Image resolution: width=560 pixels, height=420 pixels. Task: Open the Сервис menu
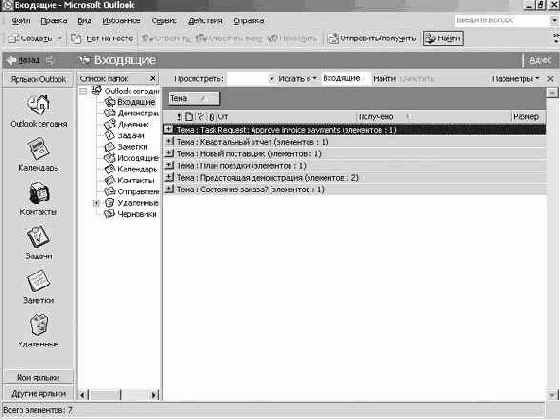click(x=164, y=21)
